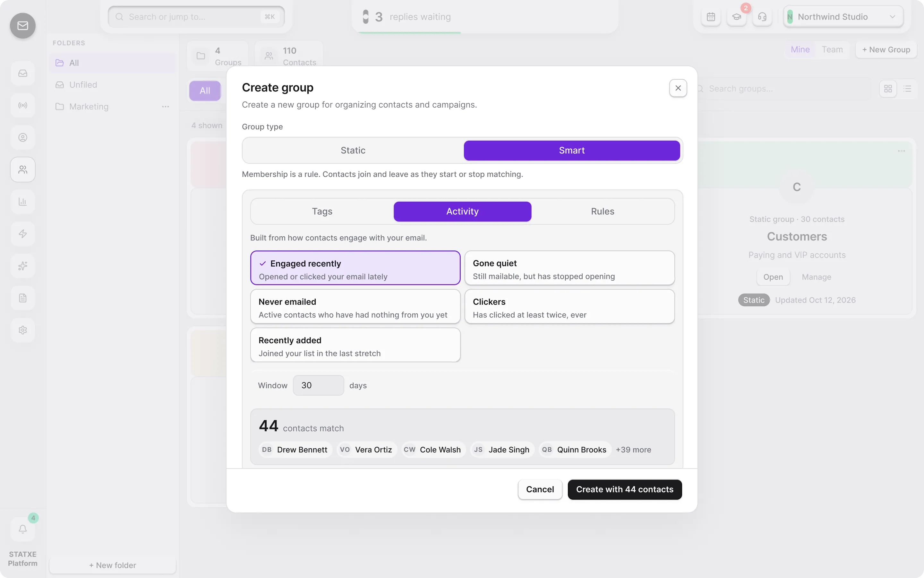Open the Customers card more options menu
924x578 pixels.
(902, 151)
